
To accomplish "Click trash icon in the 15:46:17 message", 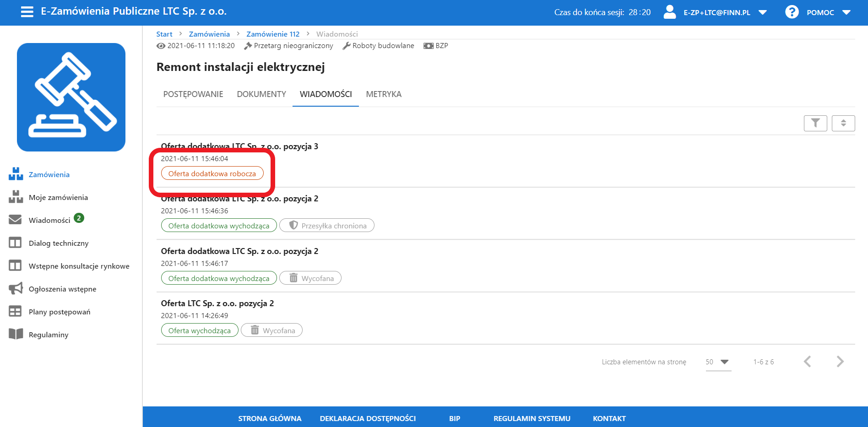I will [x=294, y=278].
